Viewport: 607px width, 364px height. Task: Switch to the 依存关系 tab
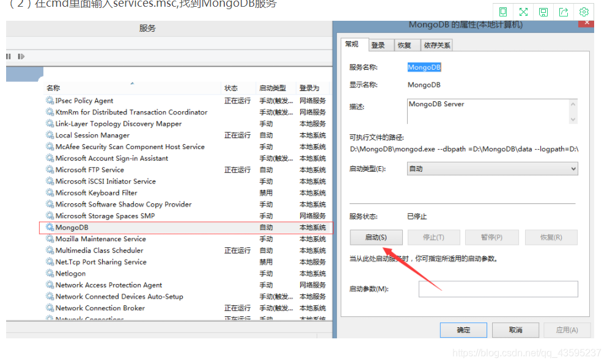[x=437, y=45]
